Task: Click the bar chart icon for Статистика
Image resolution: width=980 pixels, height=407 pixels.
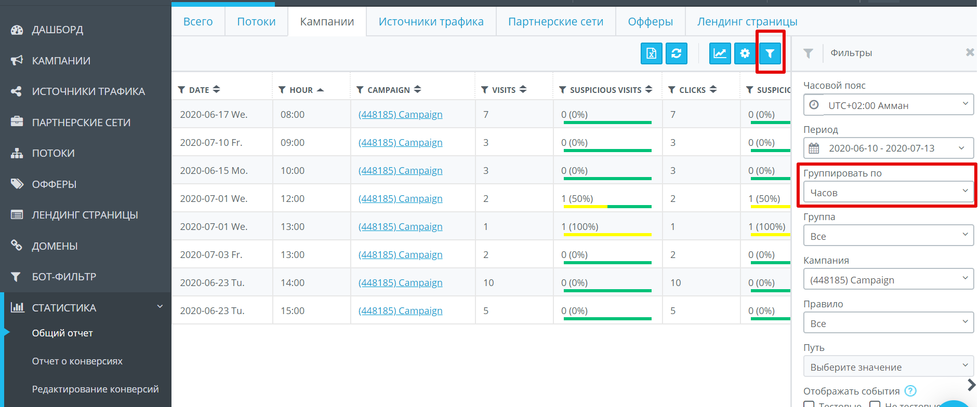Action: [x=17, y=307]
